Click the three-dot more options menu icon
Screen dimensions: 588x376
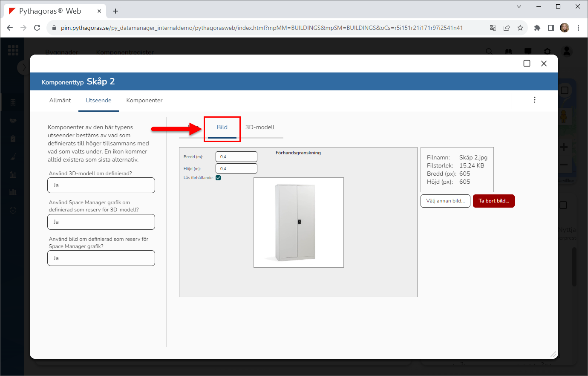point(534,100)
